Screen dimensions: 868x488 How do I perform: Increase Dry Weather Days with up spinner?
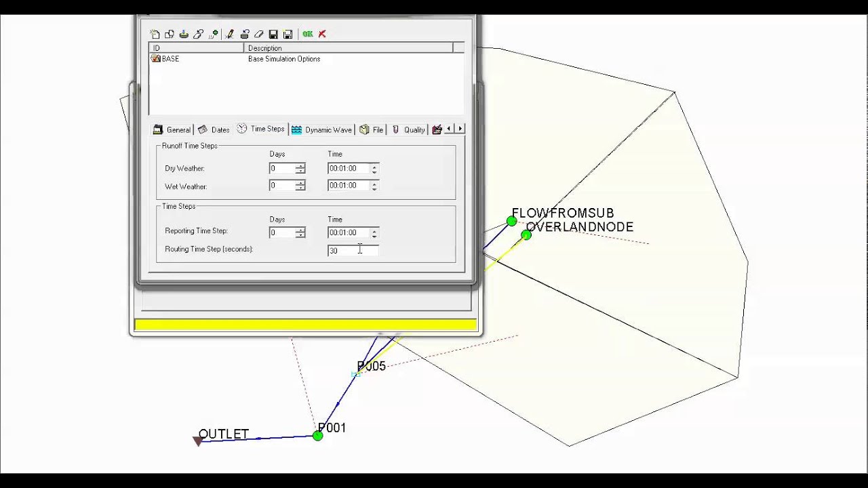300,165
